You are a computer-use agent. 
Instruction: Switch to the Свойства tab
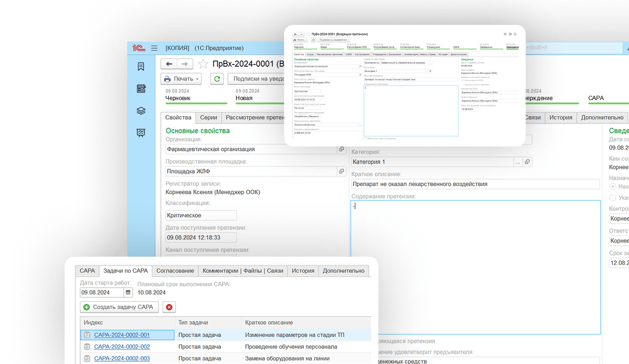(178, 117)
